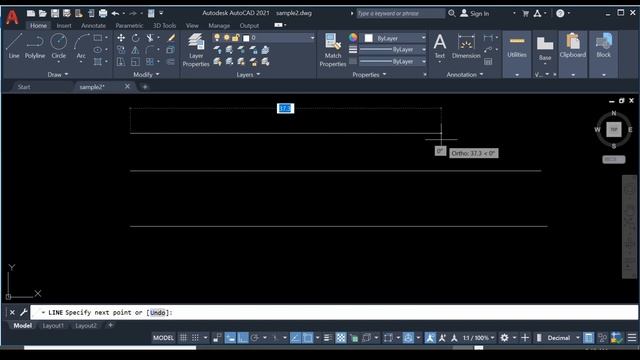Open the layer 0 dropdown list

coord(312,38)
